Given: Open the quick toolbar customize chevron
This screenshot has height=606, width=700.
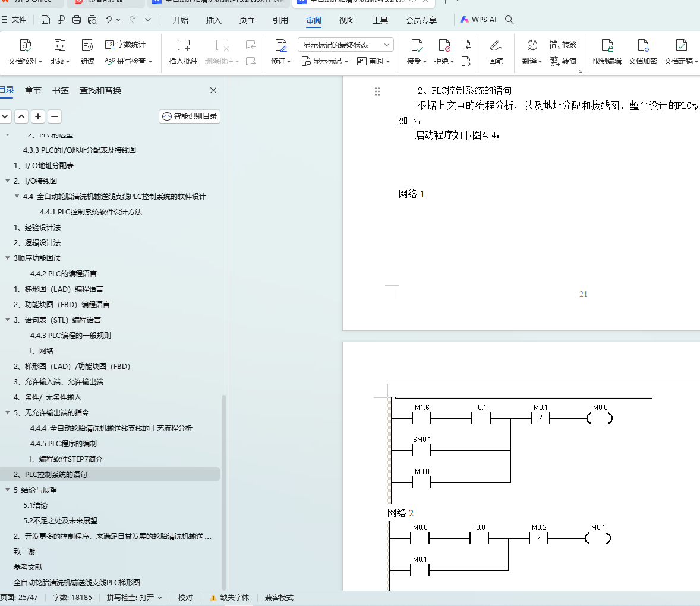Looking at the screenshot, I should pyautogui.click(x=148, y=20).
